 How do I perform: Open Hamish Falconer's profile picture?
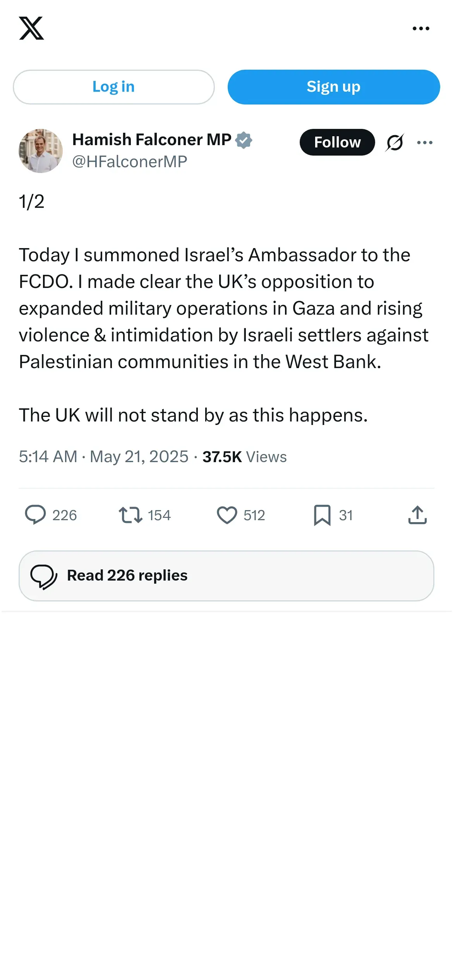click(x=41, y=151)
